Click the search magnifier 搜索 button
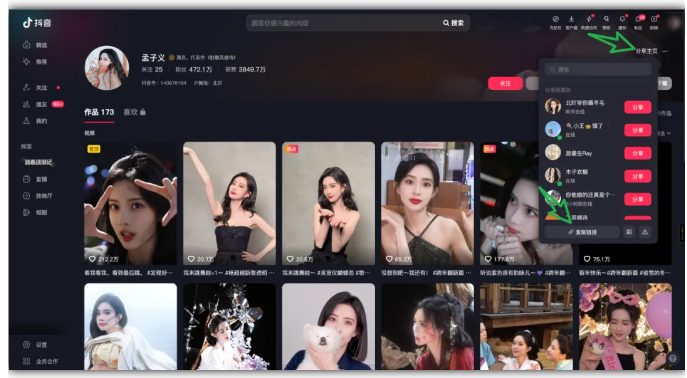Image resolution: width=687 pixels, height=378 pixels. pyautogui.click(x=453, y=23)
